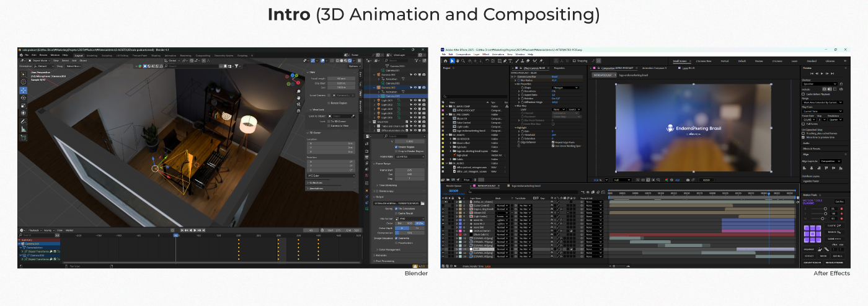Open the Play From Current Time dropdown
This screenshot has height=306, width=868.
(x=823, y=111)
